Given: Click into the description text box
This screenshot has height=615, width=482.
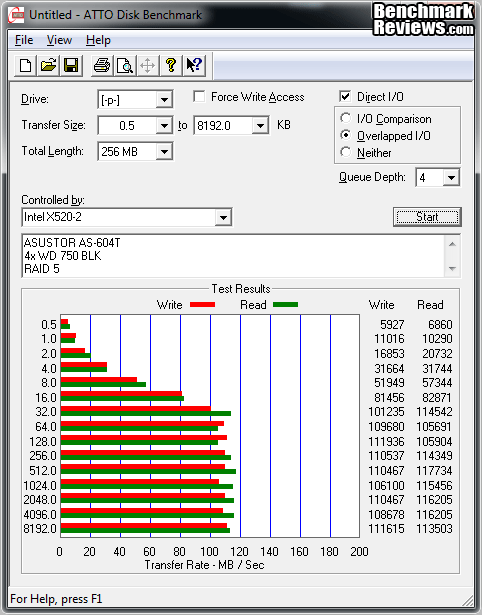Looking at the screenshot, I should point(234,256).
